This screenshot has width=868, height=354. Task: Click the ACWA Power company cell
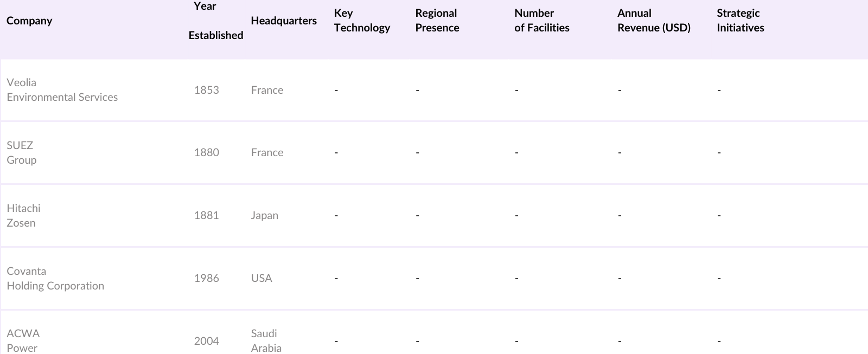pyautogui.click(x=23, y=341)
